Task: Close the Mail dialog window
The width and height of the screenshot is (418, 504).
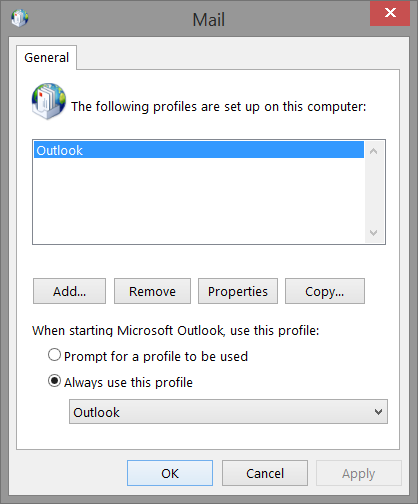Action: 390,13
